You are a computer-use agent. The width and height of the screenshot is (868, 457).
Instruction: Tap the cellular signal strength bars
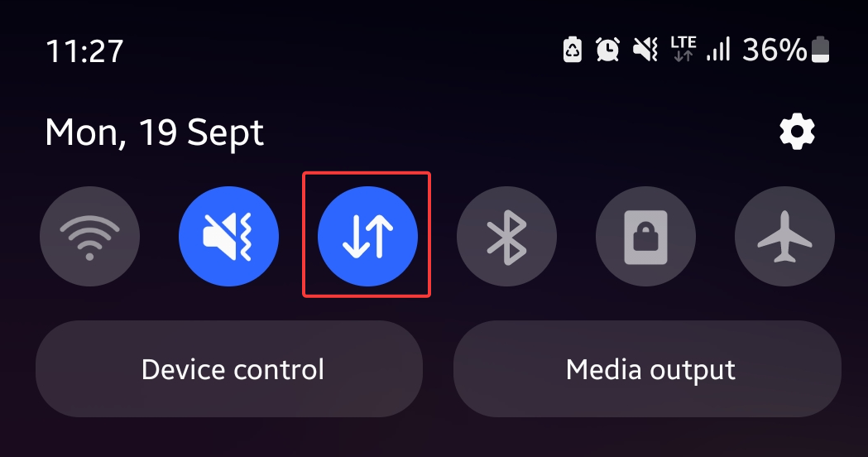click(718, 50)
